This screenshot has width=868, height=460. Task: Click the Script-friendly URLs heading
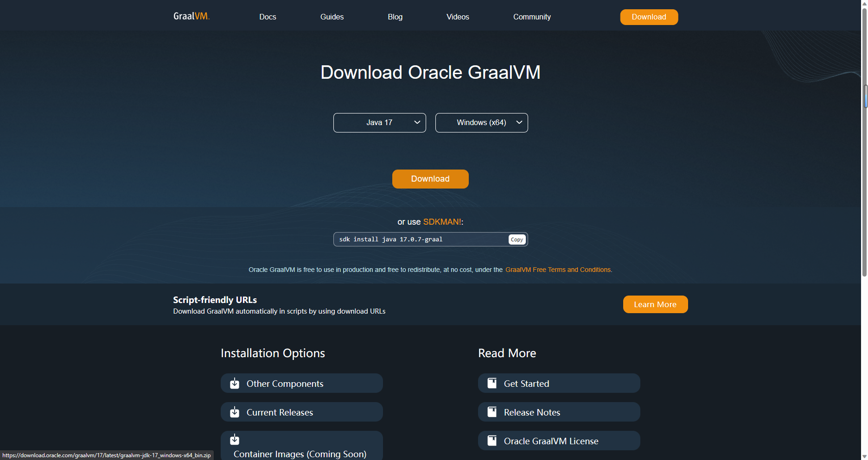pos(215,300)
